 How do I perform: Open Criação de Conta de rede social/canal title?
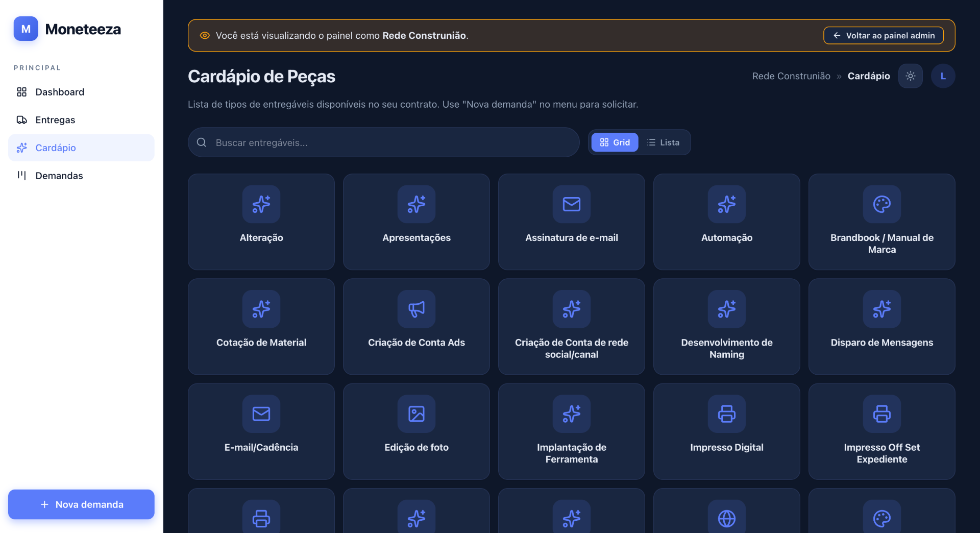coord(572,348)
